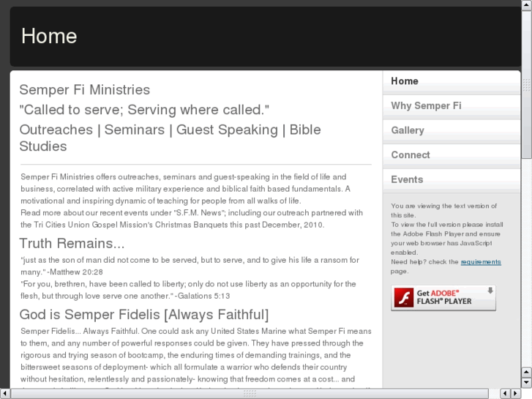
Task: Click the Home title in header banner
Action: pyautogui.click(x=49, y=36)
